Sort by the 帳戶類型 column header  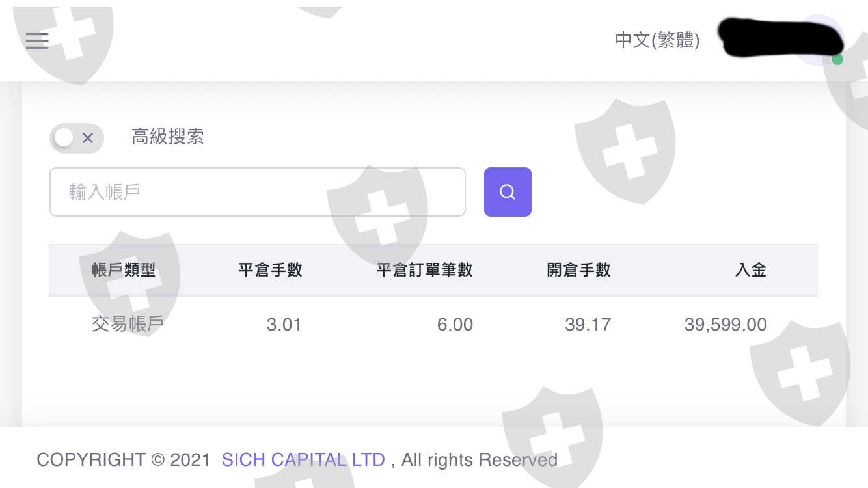(124, 270)
